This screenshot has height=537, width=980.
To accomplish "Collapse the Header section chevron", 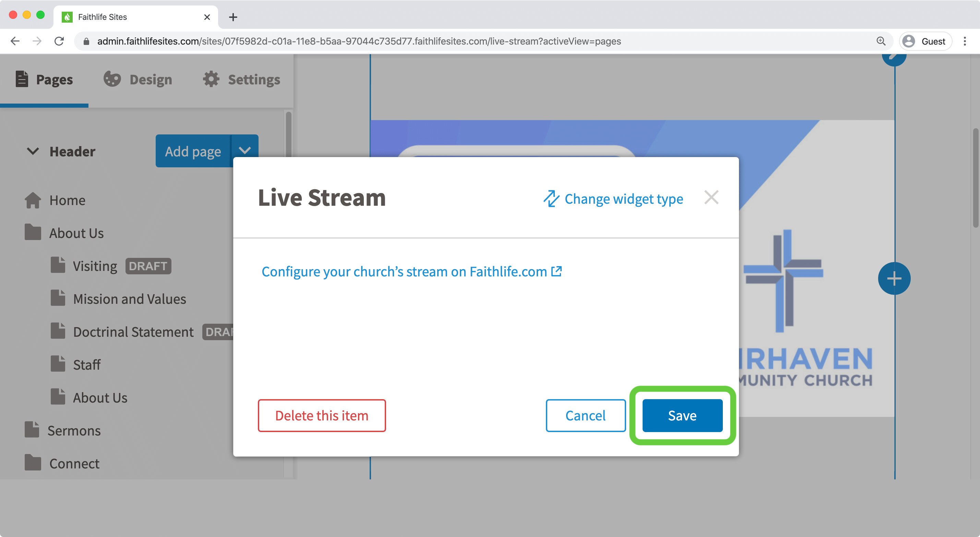I will pyautogui.click(x=33, y=151).
